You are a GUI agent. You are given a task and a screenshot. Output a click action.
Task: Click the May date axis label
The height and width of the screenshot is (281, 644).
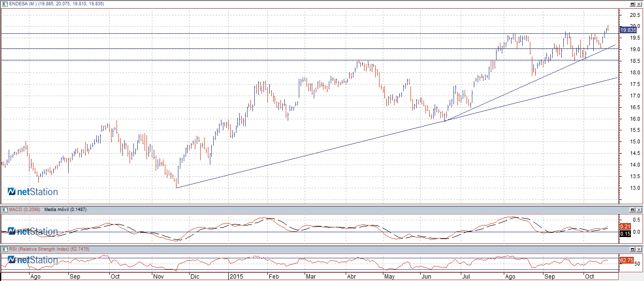[x=390, y=277]
